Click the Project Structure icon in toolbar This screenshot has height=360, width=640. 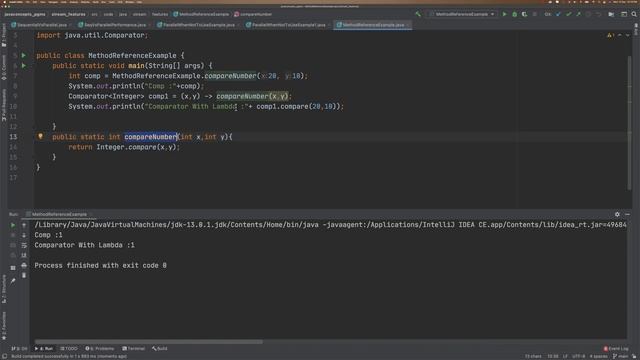click(x=611, y=14)
